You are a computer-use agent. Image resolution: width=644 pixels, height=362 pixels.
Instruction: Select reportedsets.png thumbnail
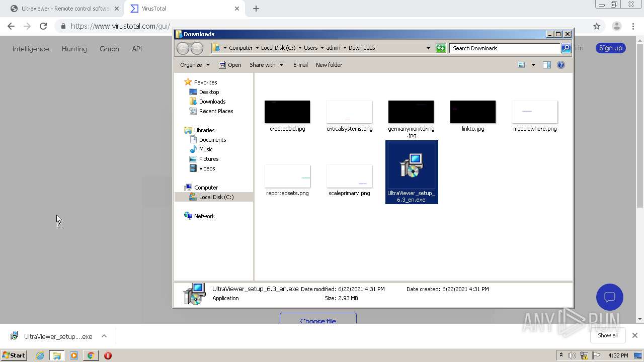(x=287, y=176)
